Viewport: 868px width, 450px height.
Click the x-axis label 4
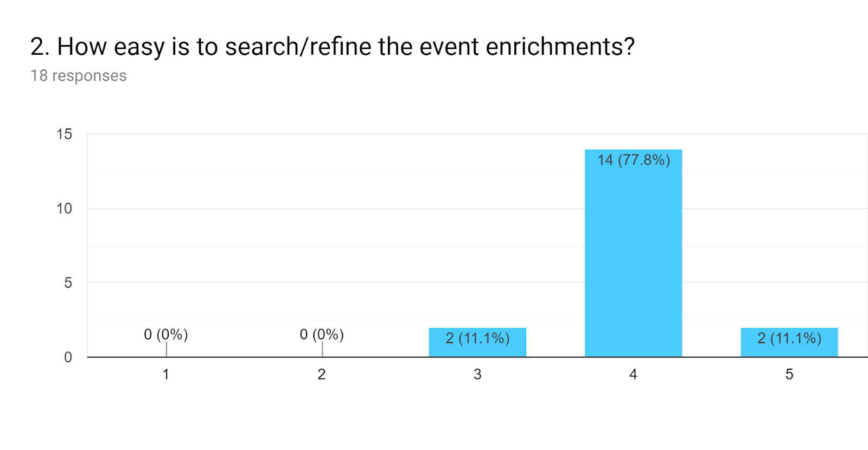[633, 374]
